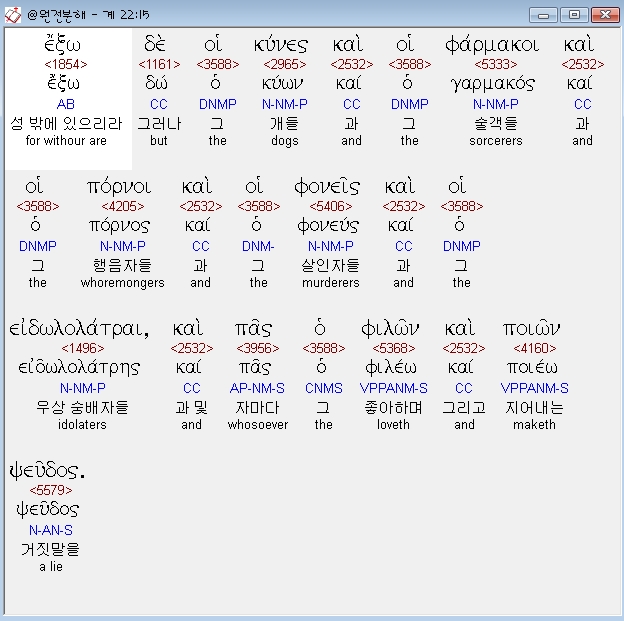
Task: Click the English gloss 'maketh'
Action: pyautogui.click(x=534, y=425)
